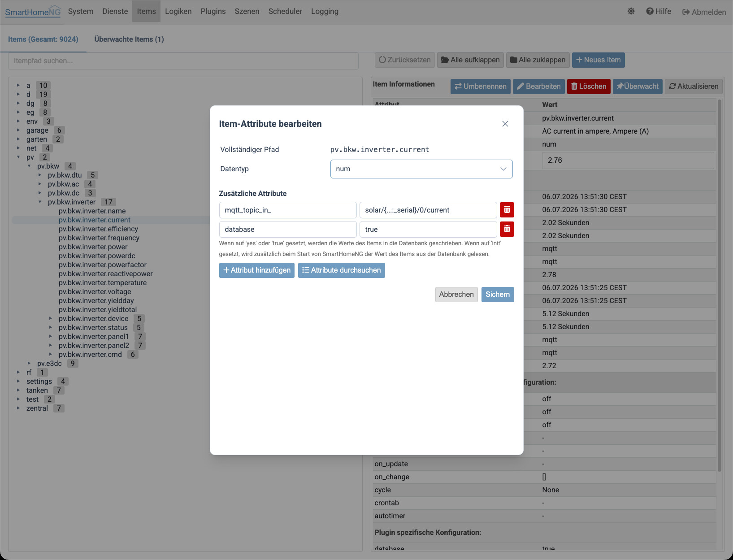733x560 pixels.
Task: Collapse the pv.bkw.inverter tree node
Action: pos(40,202)
